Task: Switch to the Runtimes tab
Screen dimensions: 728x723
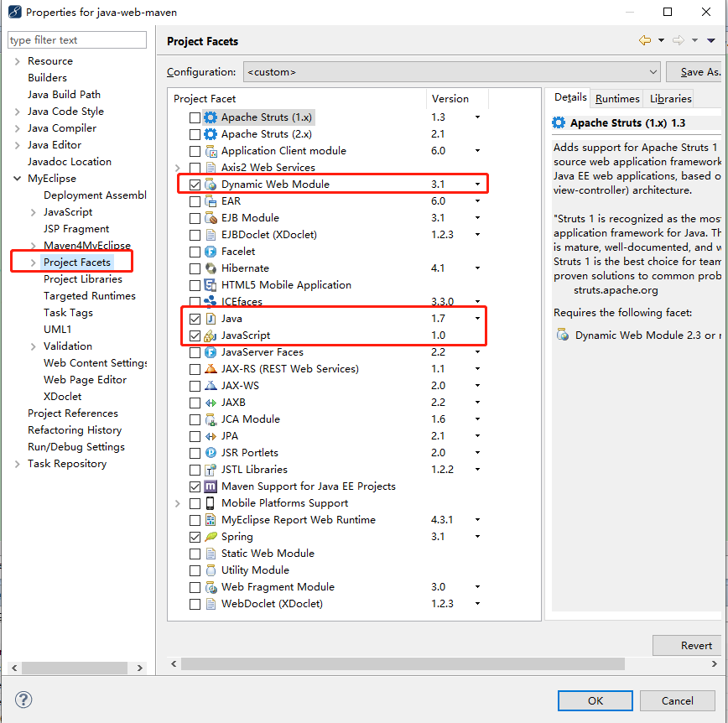Action: (x=617, y=98)
